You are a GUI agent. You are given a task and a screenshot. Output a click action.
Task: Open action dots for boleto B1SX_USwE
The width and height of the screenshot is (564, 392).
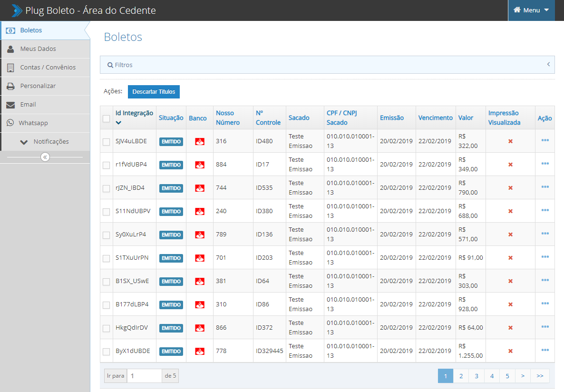click(x=545, y=280)
